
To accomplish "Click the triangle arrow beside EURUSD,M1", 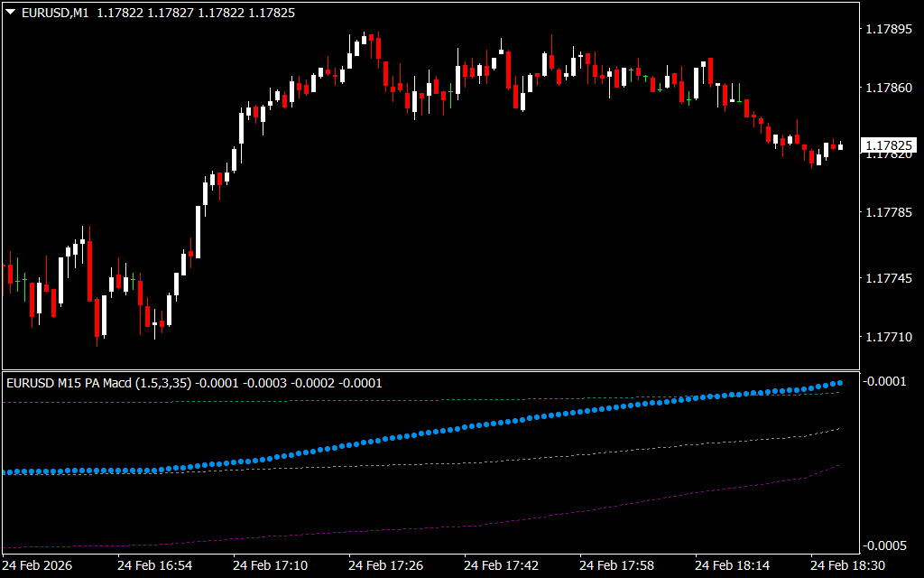I will (x=10, y=13).
